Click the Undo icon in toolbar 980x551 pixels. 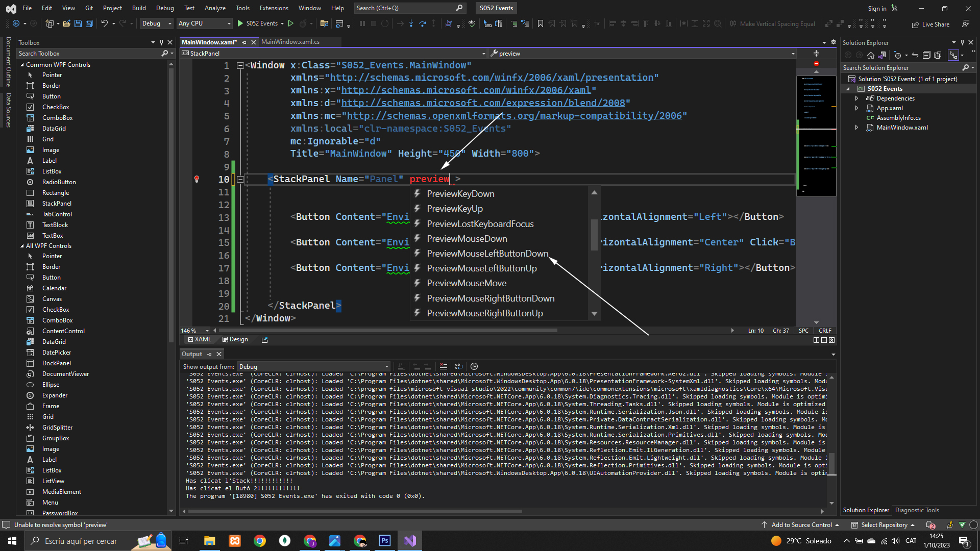pos(104,23)
